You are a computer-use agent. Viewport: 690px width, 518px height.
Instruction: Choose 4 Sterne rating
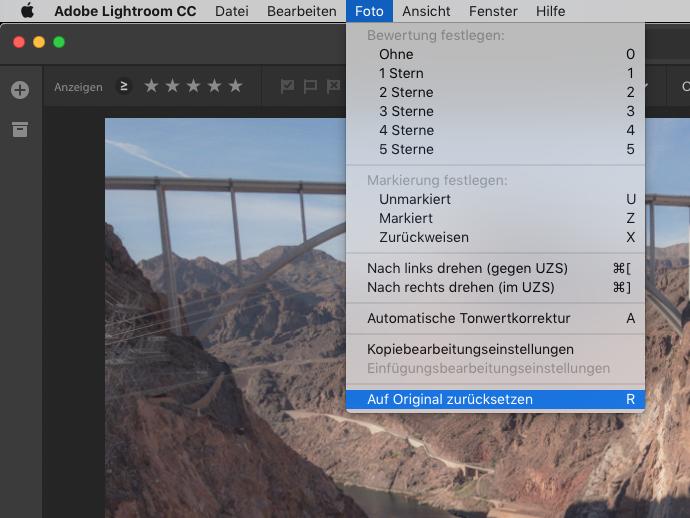pos(495,130)
